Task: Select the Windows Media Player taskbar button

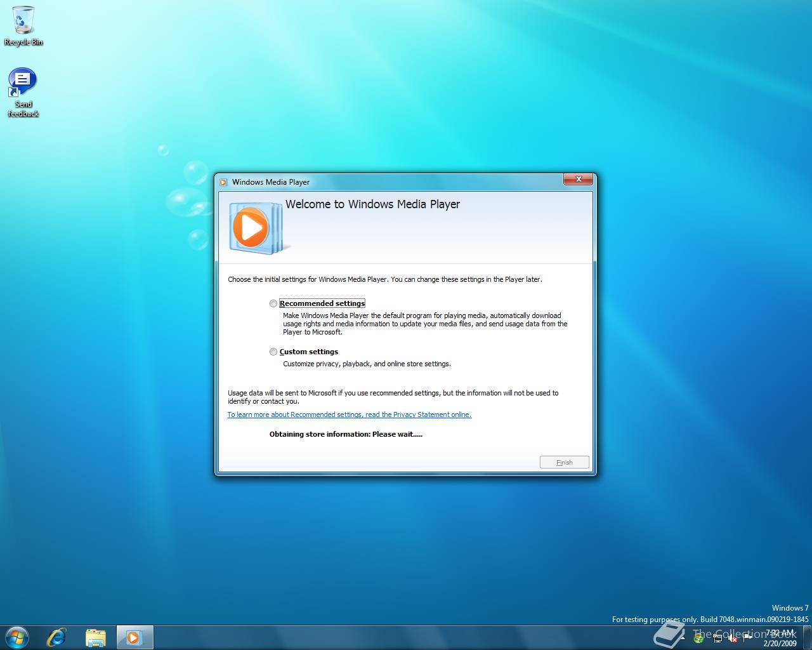Action: pyautogui.click(x=134, y=637)
